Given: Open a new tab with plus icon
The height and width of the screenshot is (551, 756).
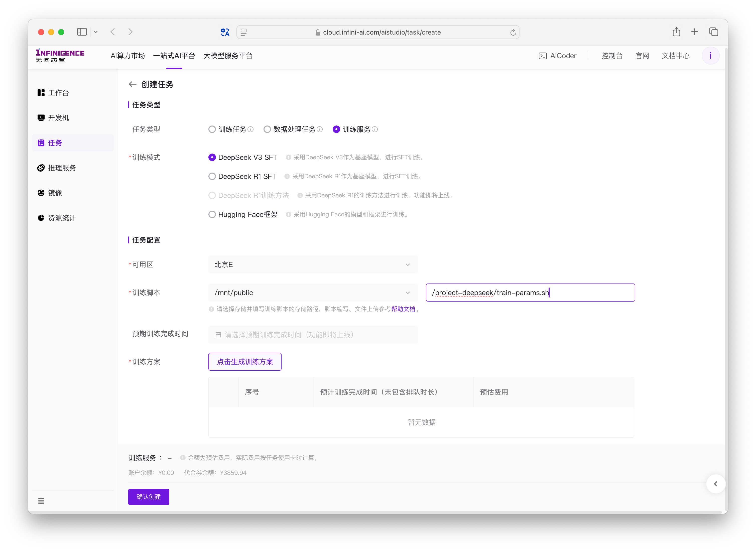Looking at the screenshot, I should (695, 32).
